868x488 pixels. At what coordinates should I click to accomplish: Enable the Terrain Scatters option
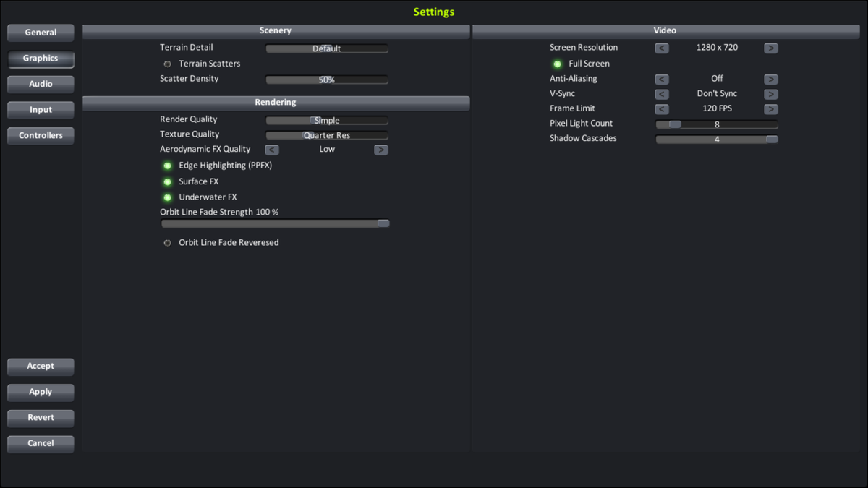coord(167,64)
